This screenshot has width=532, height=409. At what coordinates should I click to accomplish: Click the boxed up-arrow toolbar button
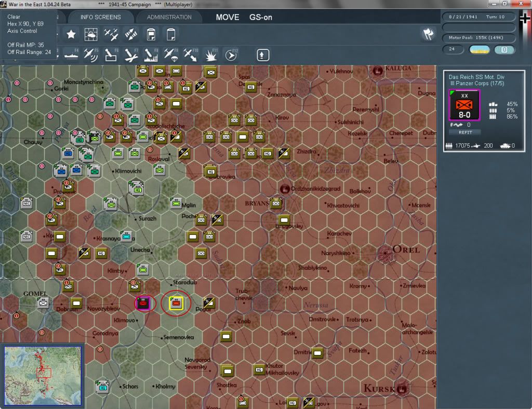pyautogui.click(x=262, y=55)
